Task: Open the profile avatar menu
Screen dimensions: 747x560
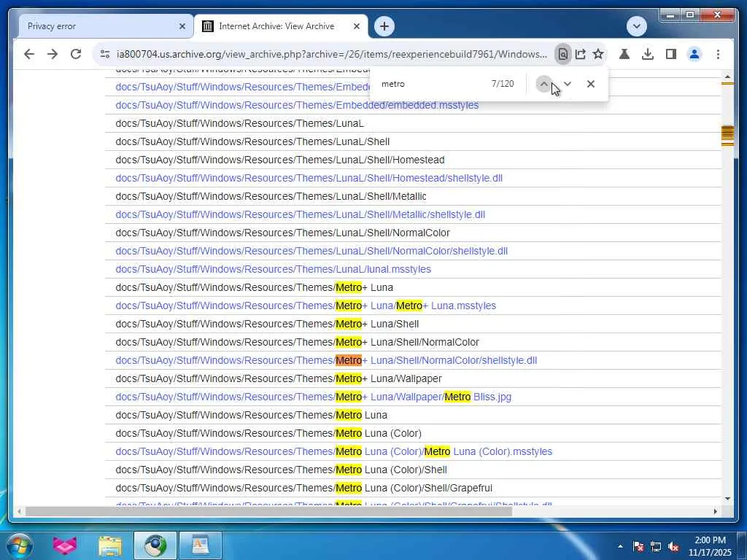Action: pyautogui.click(x=694, y=54)
